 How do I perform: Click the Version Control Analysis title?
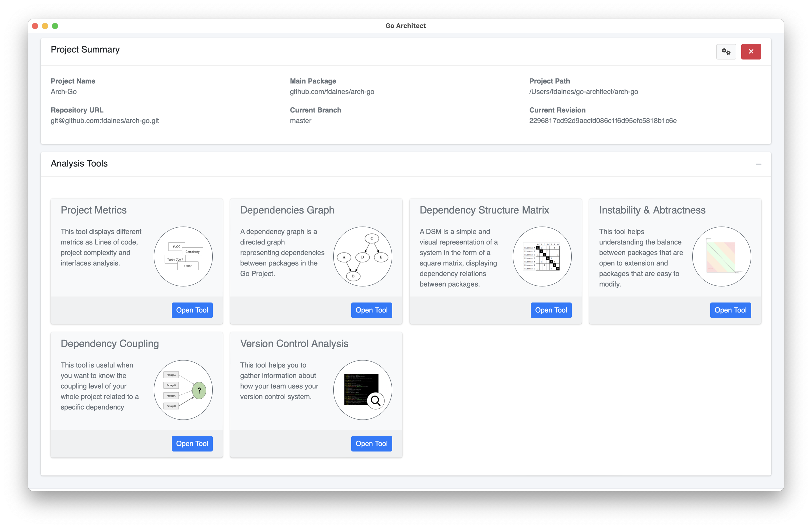294,343
